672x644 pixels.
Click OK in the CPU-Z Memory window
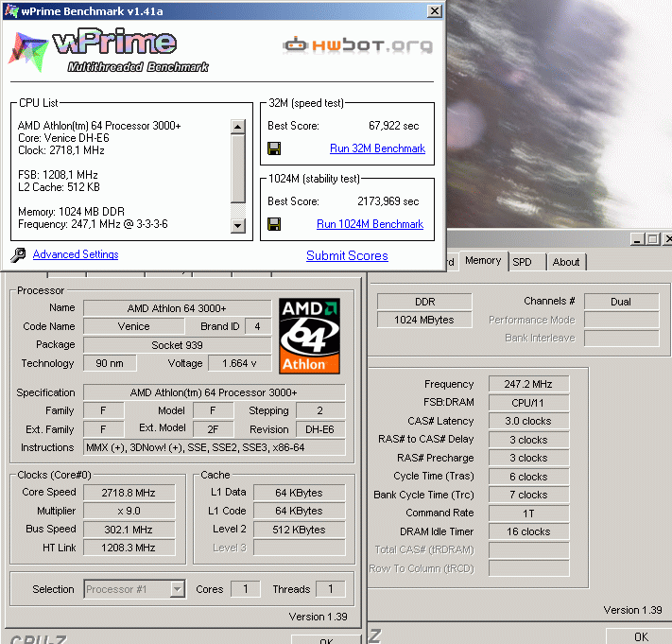(x=641, y=636)
